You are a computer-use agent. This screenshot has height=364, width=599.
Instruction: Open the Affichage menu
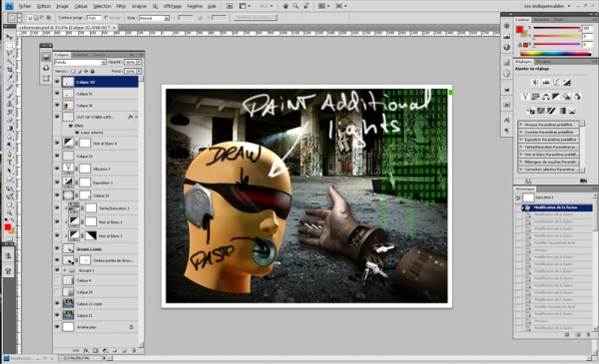[173, 6]
